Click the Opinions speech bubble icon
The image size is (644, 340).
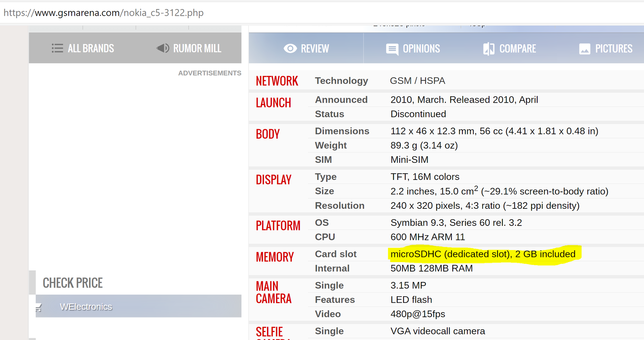pyautogui.click(x=392, y=49)
